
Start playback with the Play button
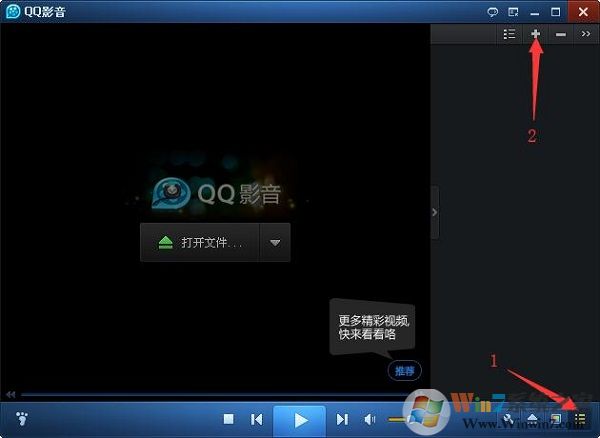pyautogui.click(x=300, y=420)
